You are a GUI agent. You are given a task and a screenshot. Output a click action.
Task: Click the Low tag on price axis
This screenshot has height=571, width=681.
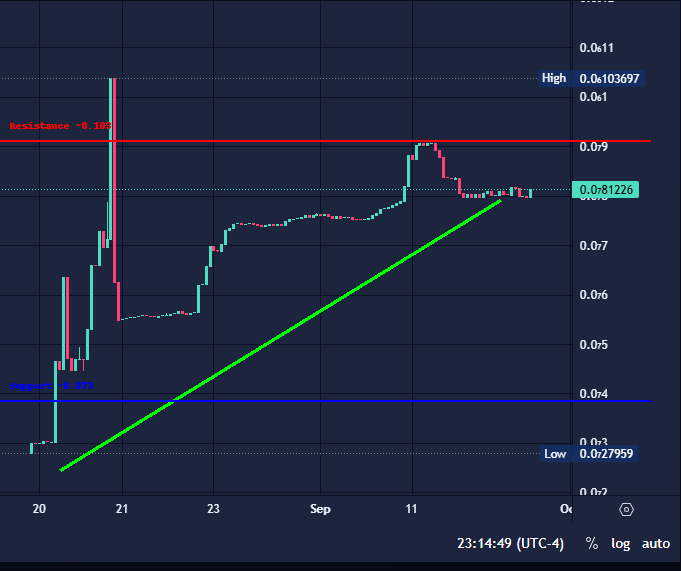tap(555, 454)
